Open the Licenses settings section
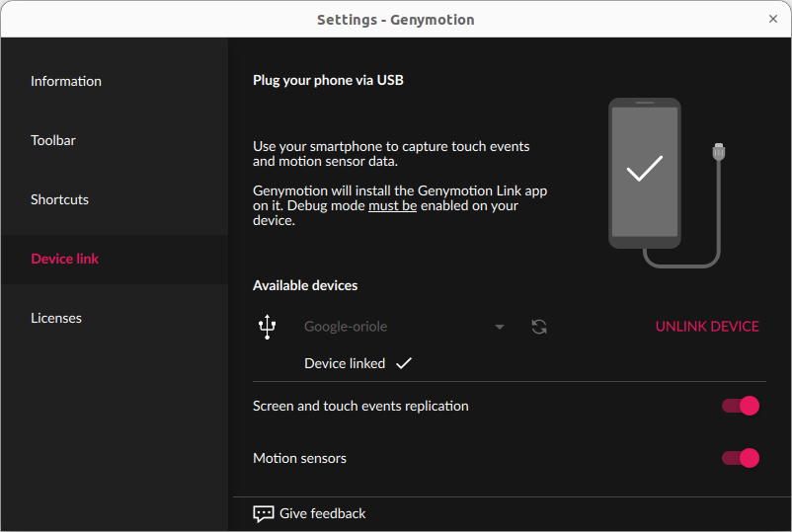Viewport: 792px width, 532px height. pyautogui.click(x=56, y=318)
